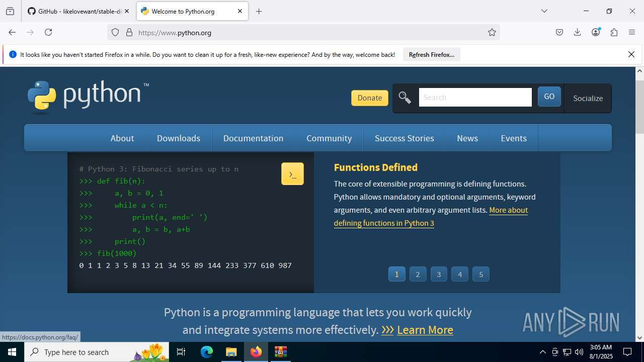Open the News navigation item
Screen dimensions: 644x362
(467, 138)
